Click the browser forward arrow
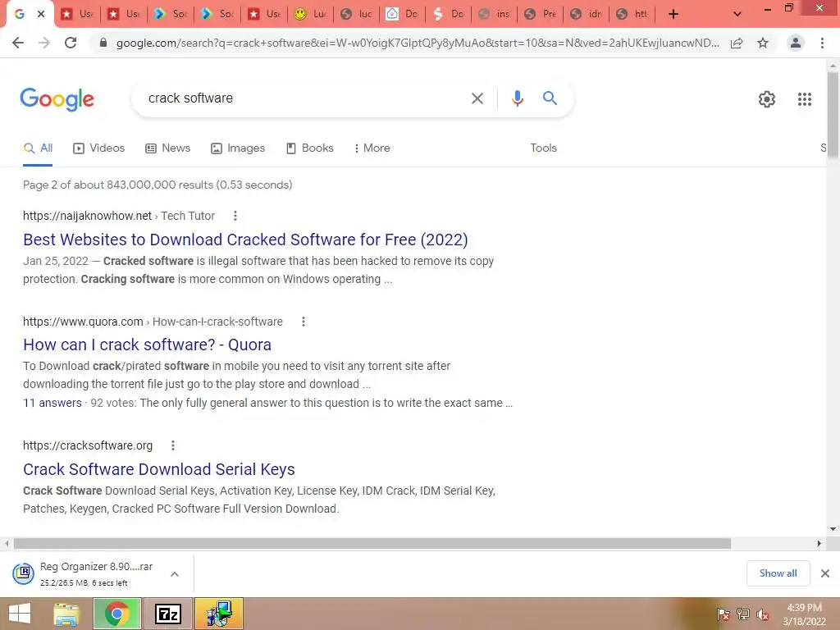This screenshot has height=630, width=840. (44, 43)
